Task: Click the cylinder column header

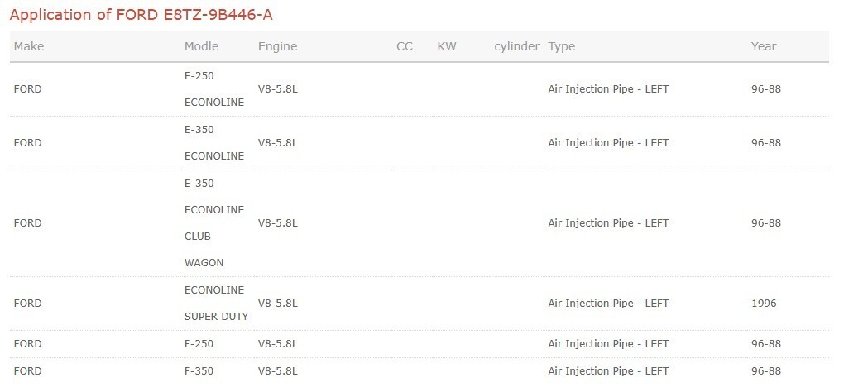Action: (517, 46)
